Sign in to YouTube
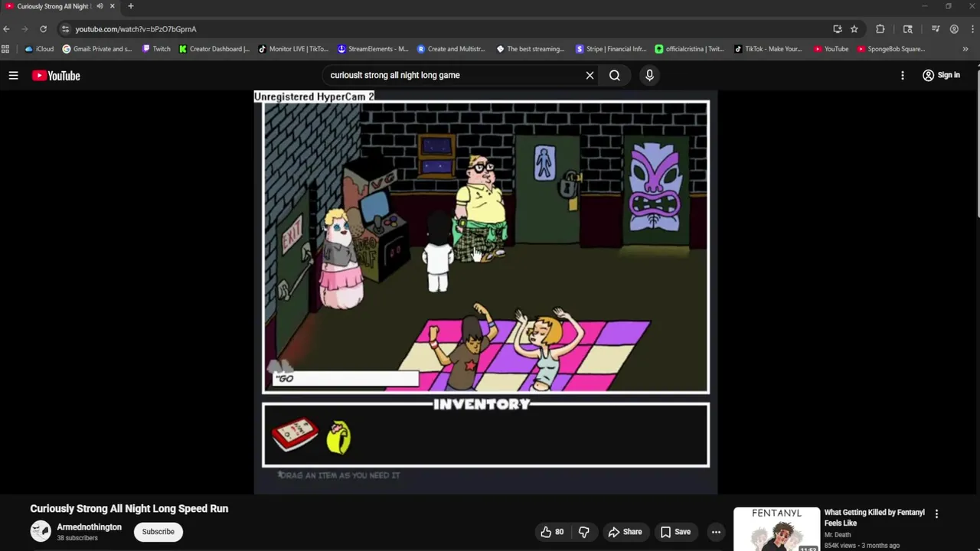 point(941,75)
